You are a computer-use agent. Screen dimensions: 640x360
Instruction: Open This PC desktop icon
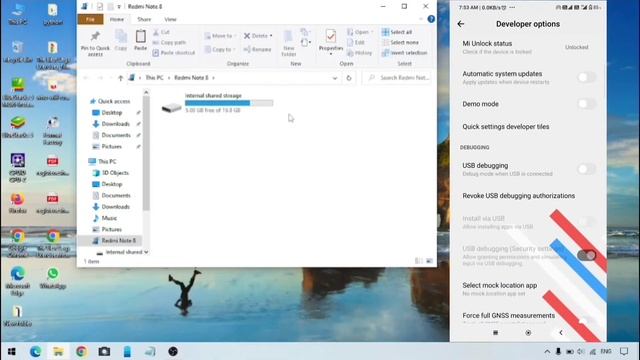[x=18, y=14]
